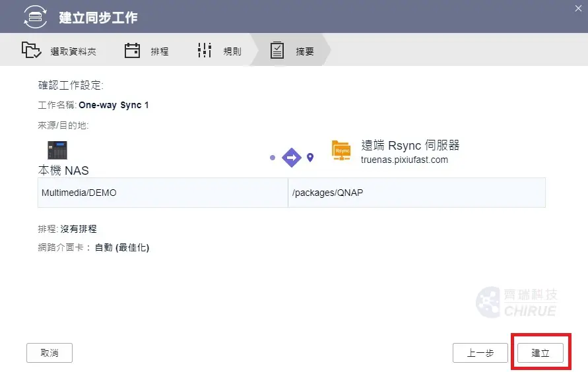
Task: Click the 上一步 button
Action: [480, 353]
